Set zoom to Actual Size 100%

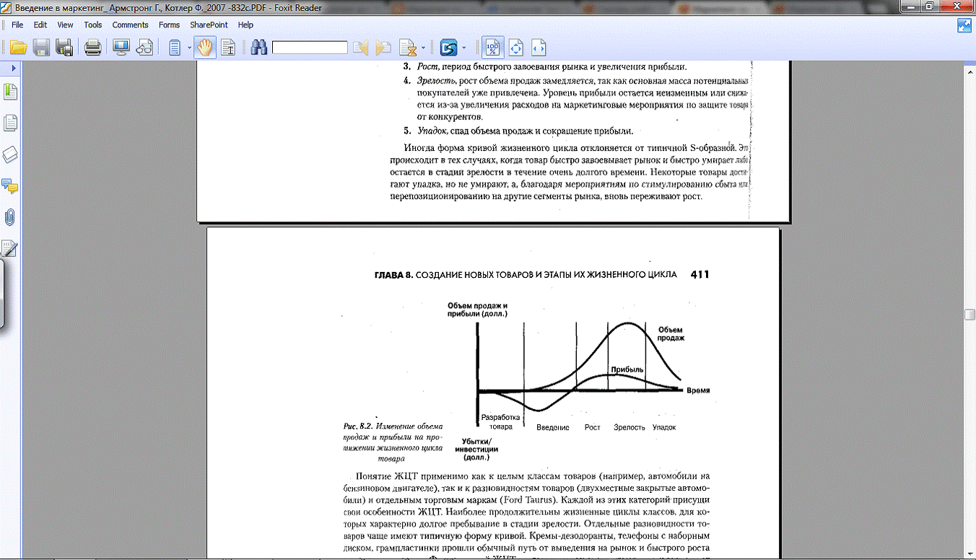point(493,48)
